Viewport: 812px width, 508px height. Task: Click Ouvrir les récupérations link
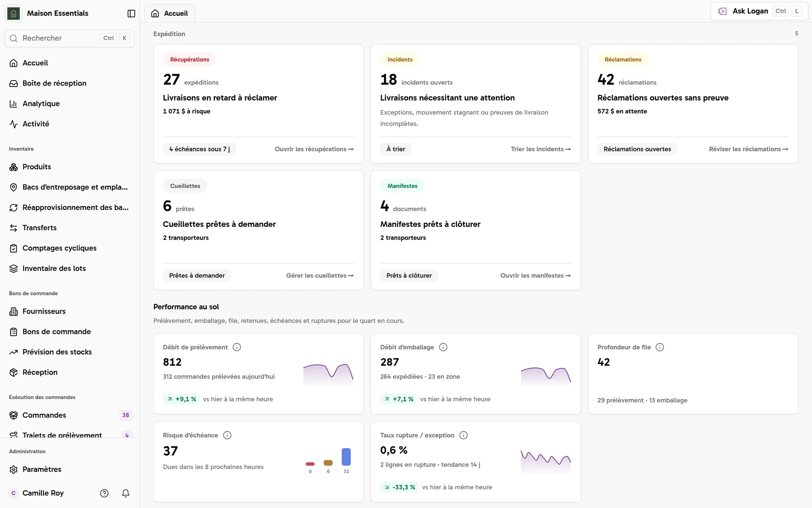click(x=314, y=149)
